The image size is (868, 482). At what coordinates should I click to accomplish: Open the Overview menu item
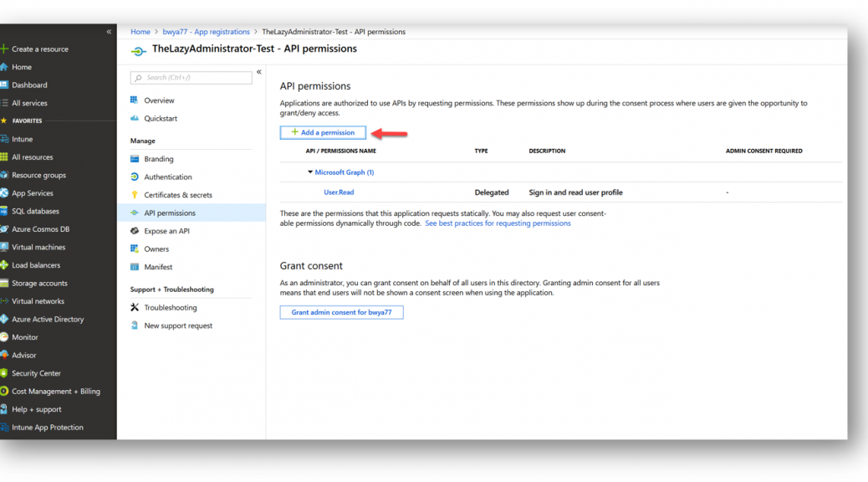[x=159, y=100]
